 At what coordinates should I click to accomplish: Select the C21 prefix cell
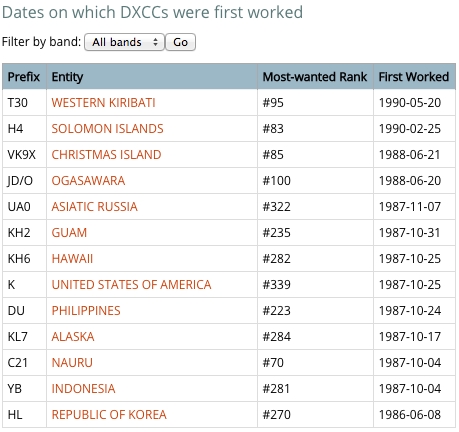click(24, 363)
